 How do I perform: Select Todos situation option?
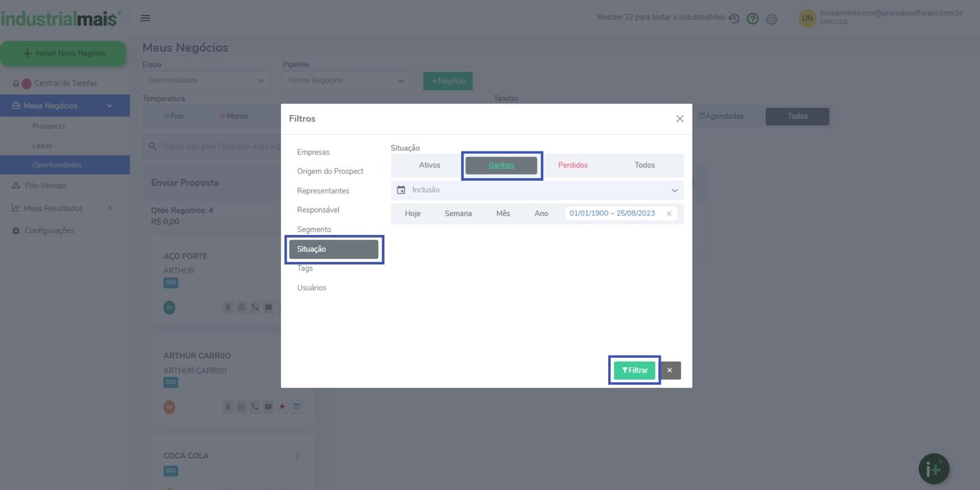point(644,165)
